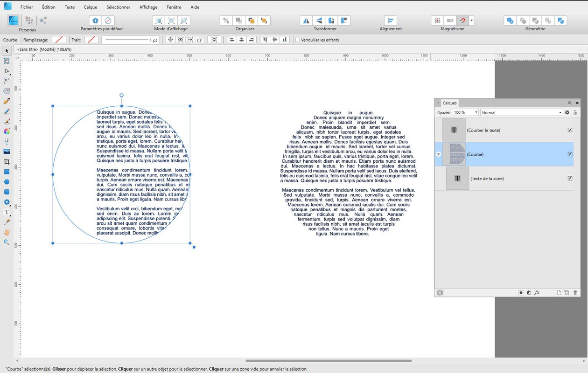
Task: Toggle the layer lock icon in Calques
Action: tap(575, 112)
